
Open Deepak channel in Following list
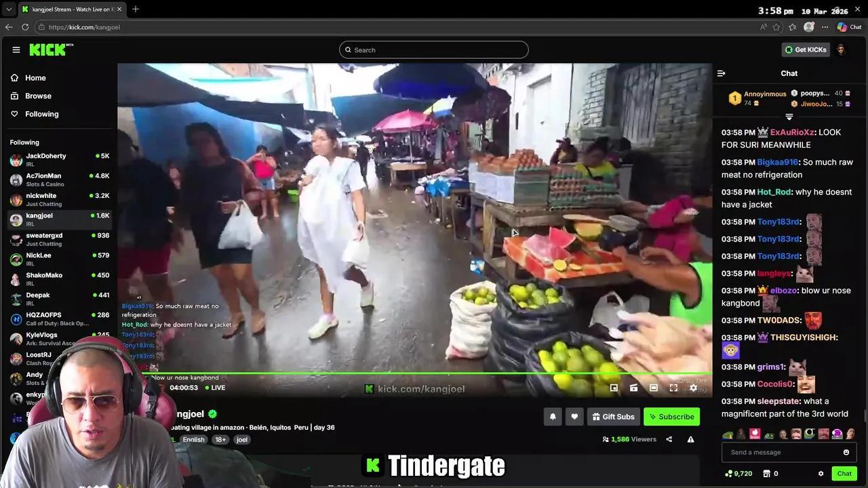(58, 298)
